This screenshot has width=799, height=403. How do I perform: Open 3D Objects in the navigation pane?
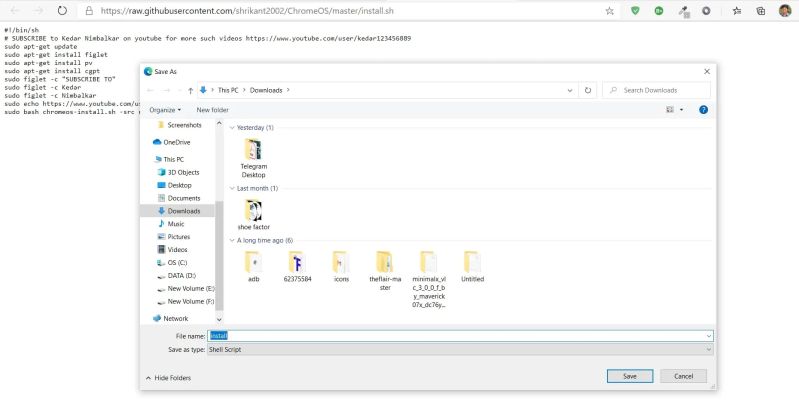(183, 172)
